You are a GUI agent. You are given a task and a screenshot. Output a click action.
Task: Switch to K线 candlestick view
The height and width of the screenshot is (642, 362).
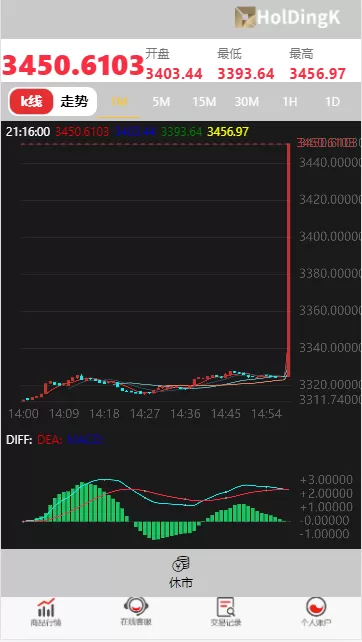pos(32,102)
